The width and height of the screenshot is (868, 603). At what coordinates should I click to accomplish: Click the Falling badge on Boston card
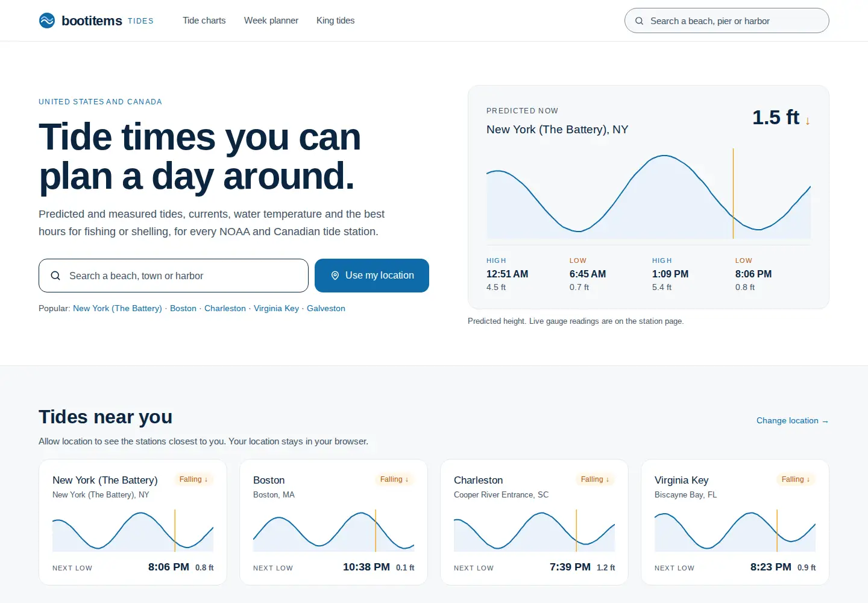394,479
